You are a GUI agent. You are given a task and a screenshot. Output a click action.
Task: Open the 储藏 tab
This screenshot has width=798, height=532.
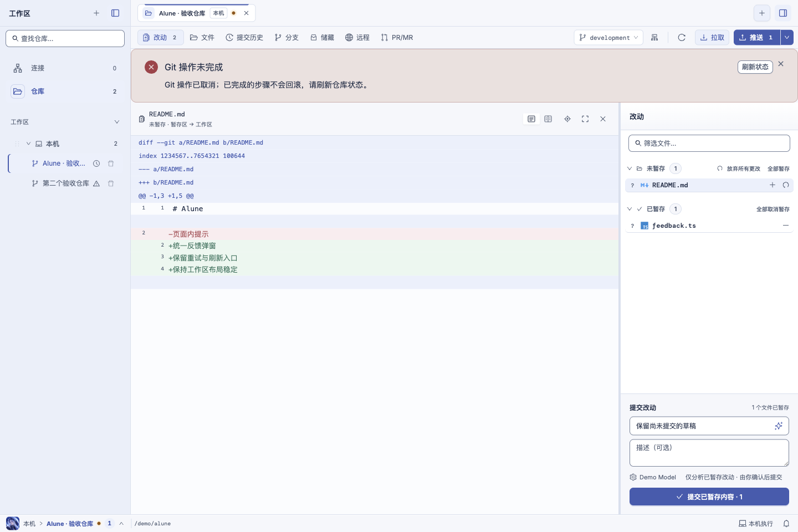click(x=322, y=38)
